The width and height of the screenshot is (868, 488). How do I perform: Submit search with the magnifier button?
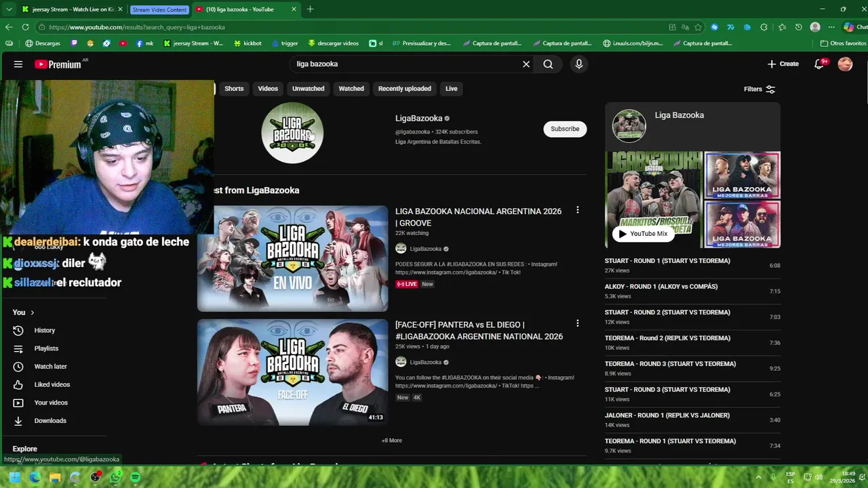click(x=548, y=64)
